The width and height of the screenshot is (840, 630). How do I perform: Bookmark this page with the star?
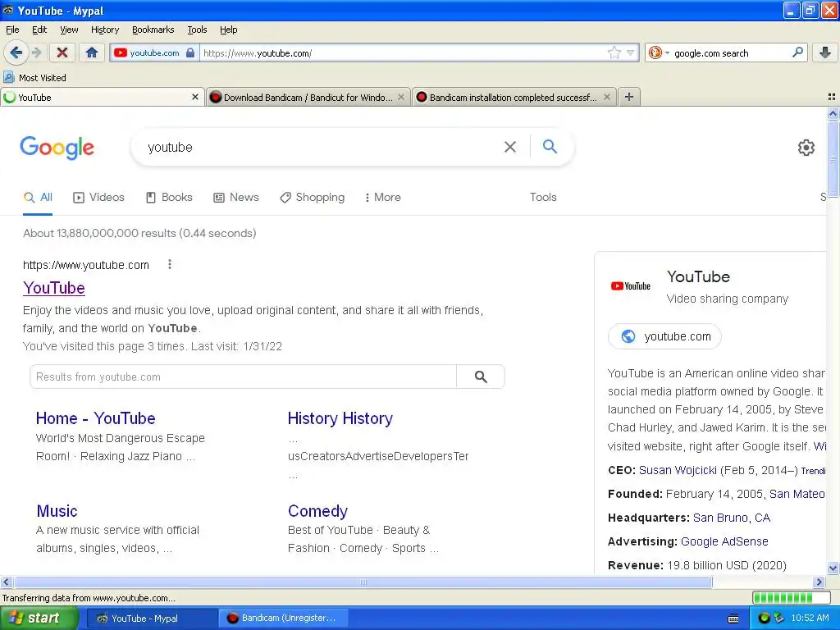tap(614, 52)
